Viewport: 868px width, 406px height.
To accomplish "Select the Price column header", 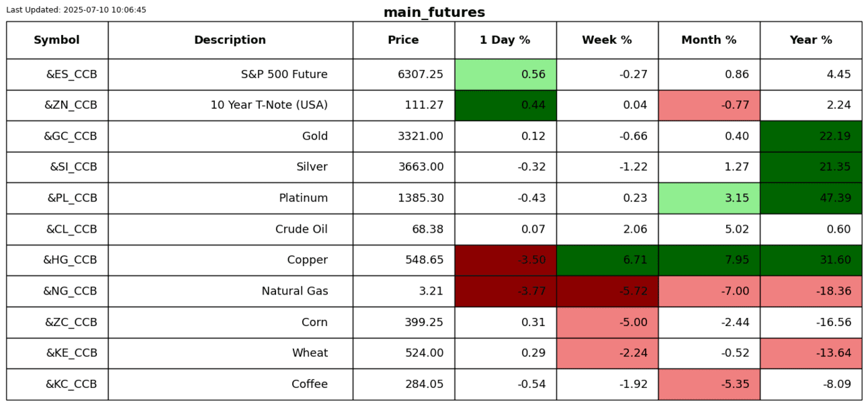I will 403,40.
